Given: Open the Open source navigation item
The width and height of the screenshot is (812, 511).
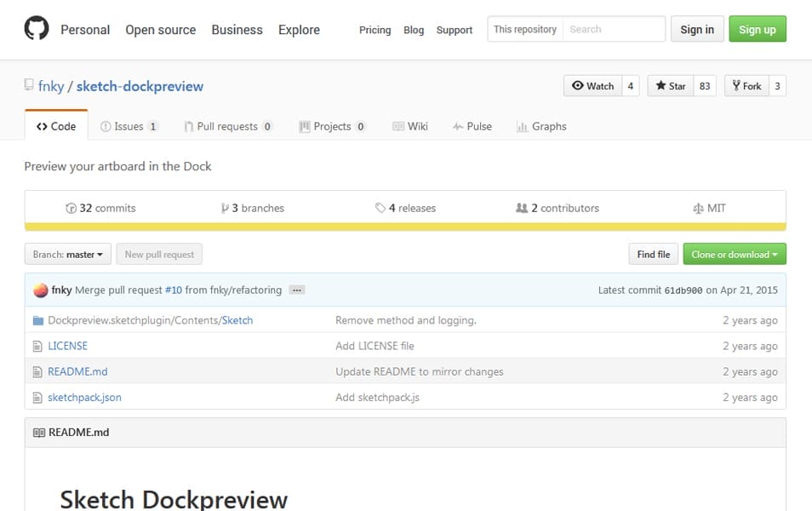Looking at the screenshot, I should tap(161, 30).
